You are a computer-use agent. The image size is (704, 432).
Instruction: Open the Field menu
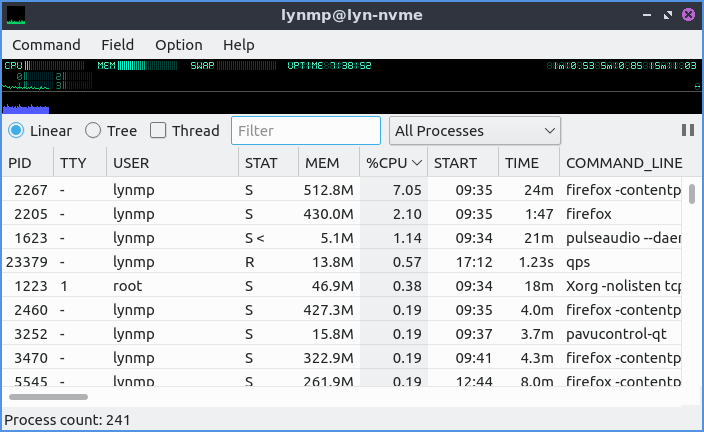117,45
